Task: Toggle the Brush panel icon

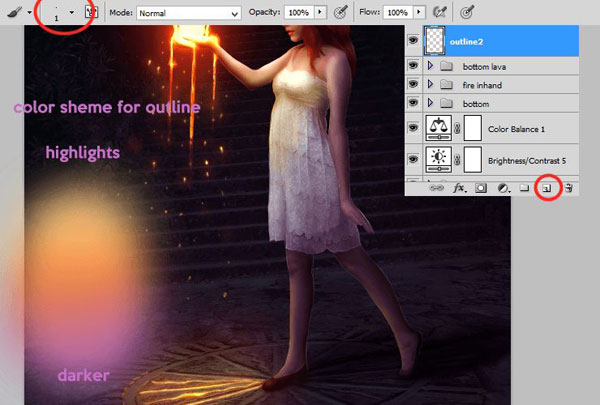Action: pos(91,12)
